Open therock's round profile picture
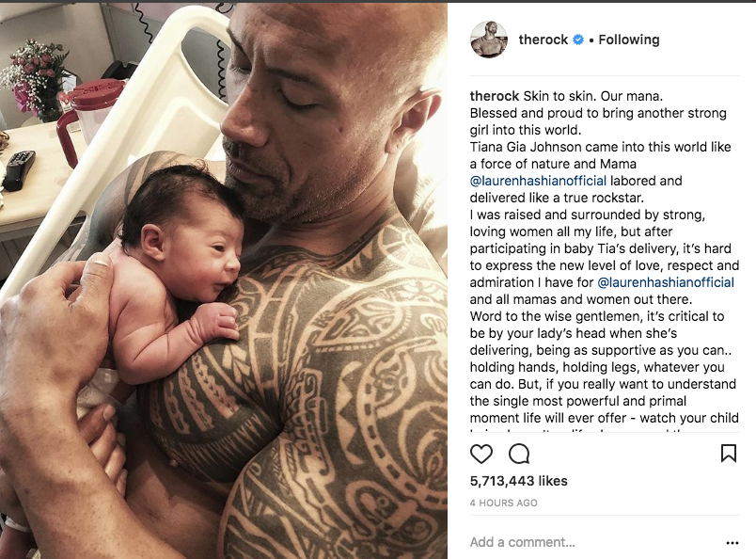The height and width of the screenshot is (559, 756). (x=489, y=40)
